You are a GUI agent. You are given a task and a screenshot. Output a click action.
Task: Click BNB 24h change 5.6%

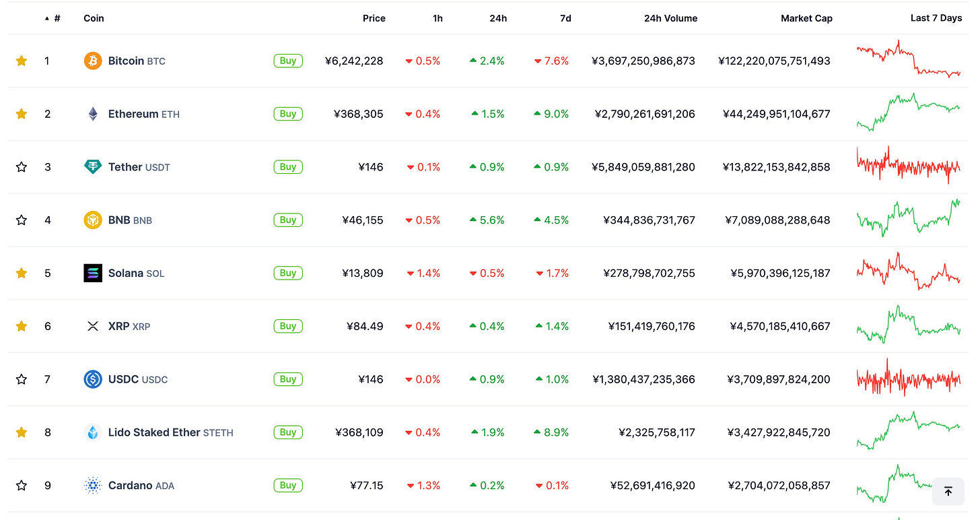point(487,220)
